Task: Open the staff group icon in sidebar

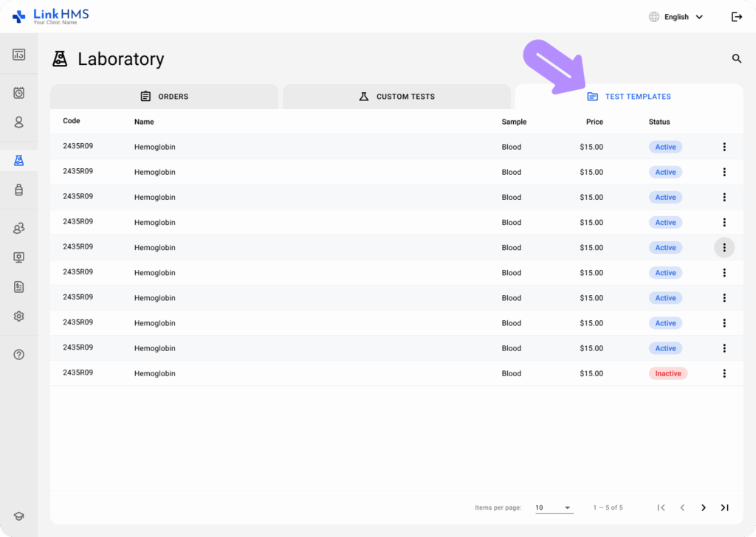Action: pos(18,228)
